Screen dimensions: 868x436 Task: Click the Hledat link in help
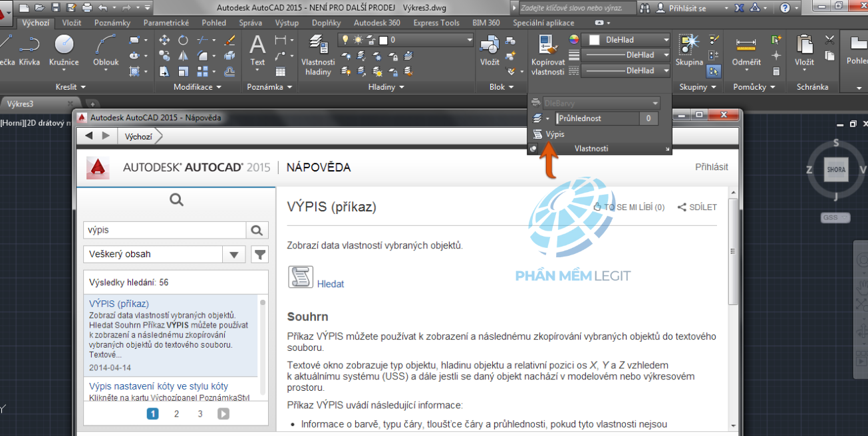point(331,284)
